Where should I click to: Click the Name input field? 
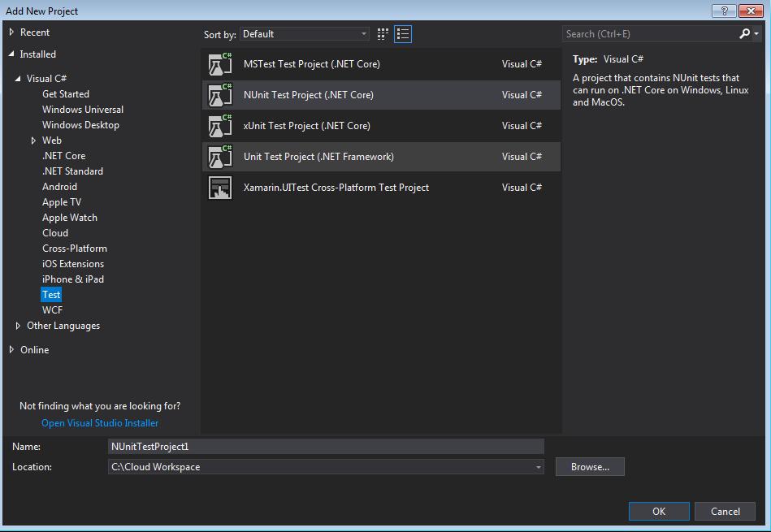click(x=325, y=446)
